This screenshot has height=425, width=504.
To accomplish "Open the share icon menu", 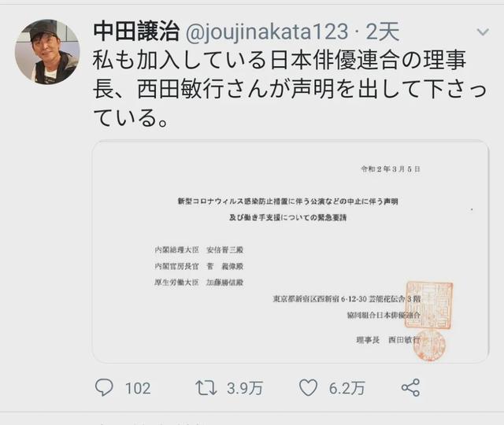I will (411, 387).
